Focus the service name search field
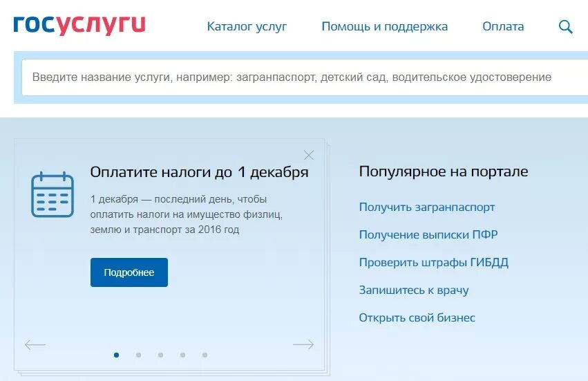 305,77
